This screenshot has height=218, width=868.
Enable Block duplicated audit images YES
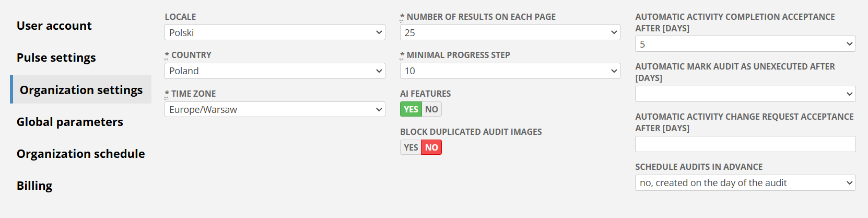click(411, 147)
